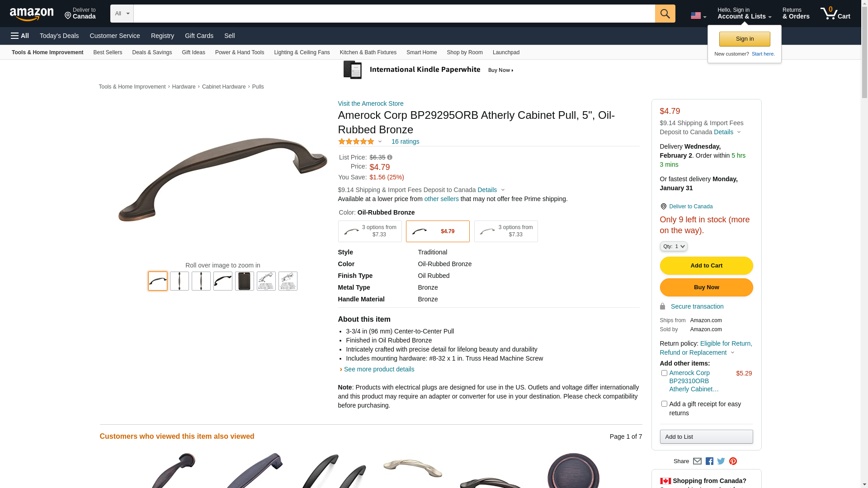The height and width of the screenshot is (488, 868).
Task: Enable gift receipt for easy returns
Action: click(664, 404)
